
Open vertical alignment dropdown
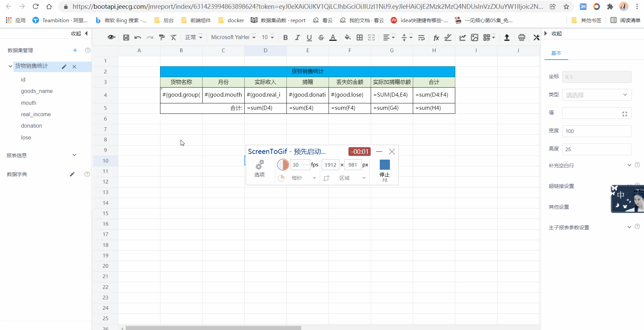coord(407,37)
